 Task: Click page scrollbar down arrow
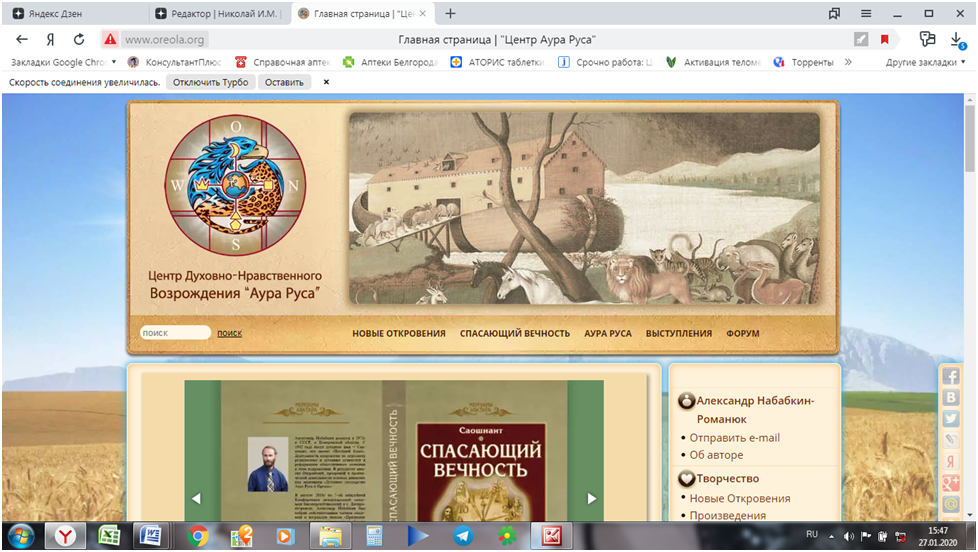(x=970, y=515)
